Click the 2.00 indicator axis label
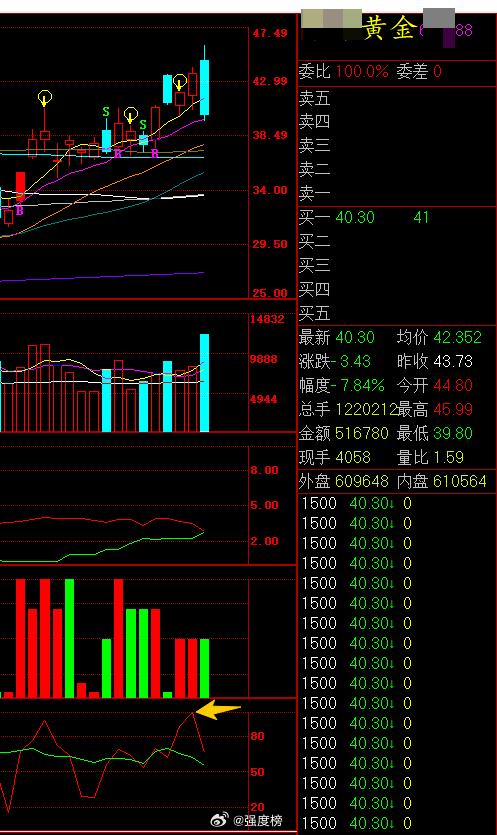Viewport: 497px width, 835px height. [x=264, y=541]
